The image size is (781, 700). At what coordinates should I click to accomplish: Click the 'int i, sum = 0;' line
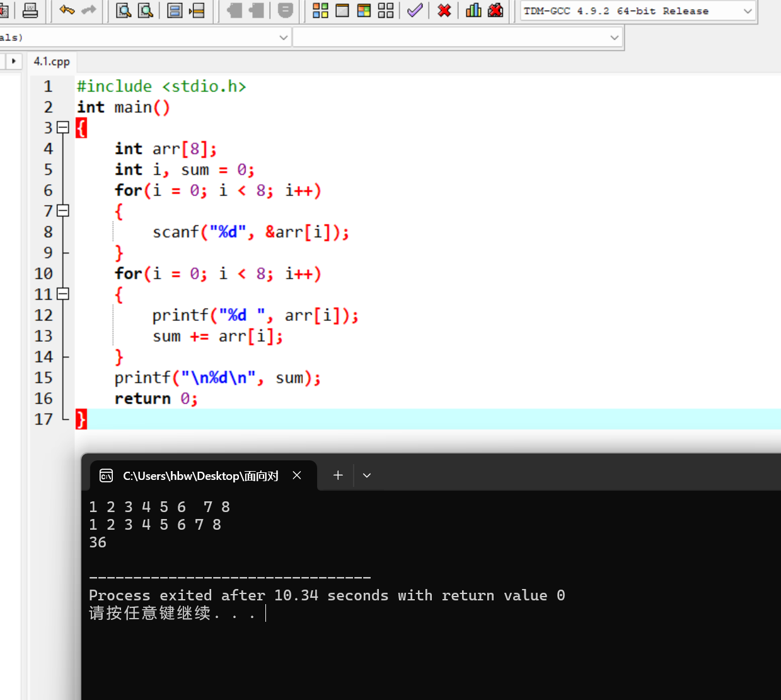pos(185,170)
